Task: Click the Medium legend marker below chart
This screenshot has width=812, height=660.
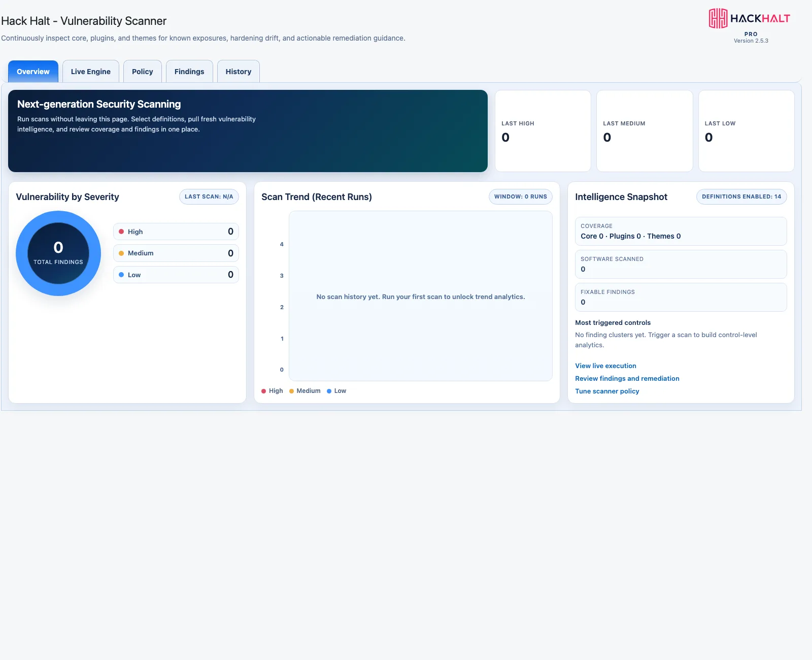Action: click(x=291, y=391)
